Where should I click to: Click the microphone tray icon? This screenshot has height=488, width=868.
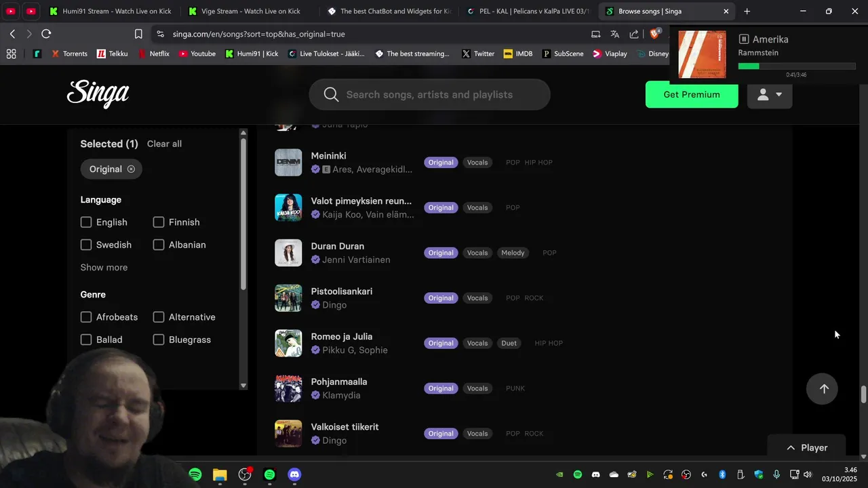pos(776,474)
